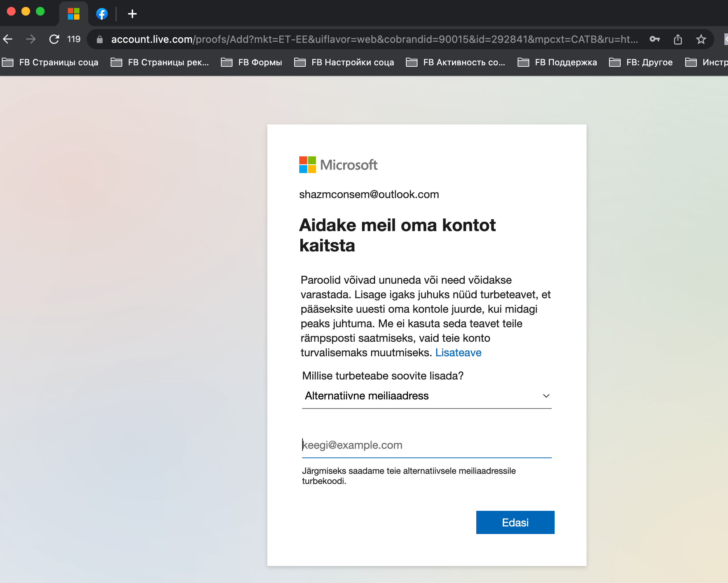The height and width of the screenshot is (583, 728).
Task: Close the window with red button
Action: point(11,11)
